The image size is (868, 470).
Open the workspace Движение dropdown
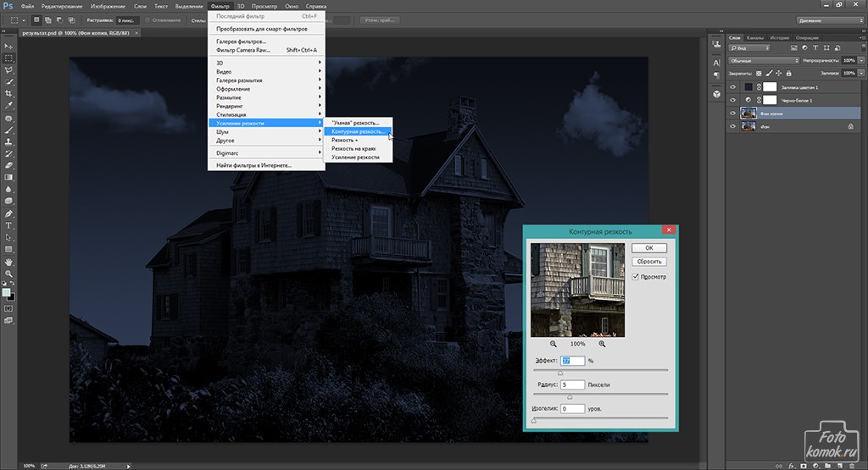point(830,20)
